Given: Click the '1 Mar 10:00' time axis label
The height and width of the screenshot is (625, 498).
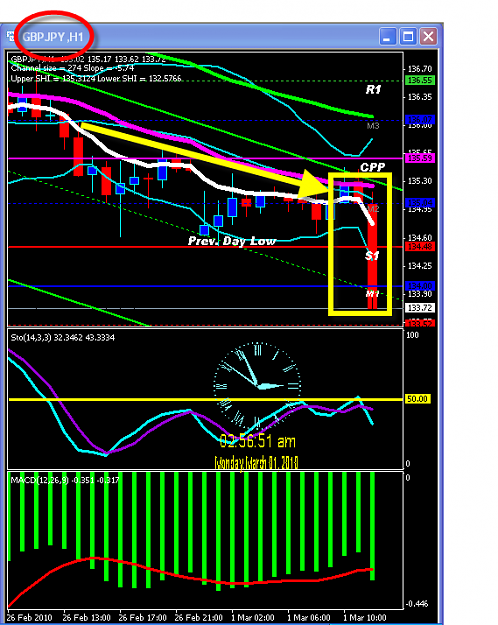Looking at the screenshot, I should [x=365, y=618].
